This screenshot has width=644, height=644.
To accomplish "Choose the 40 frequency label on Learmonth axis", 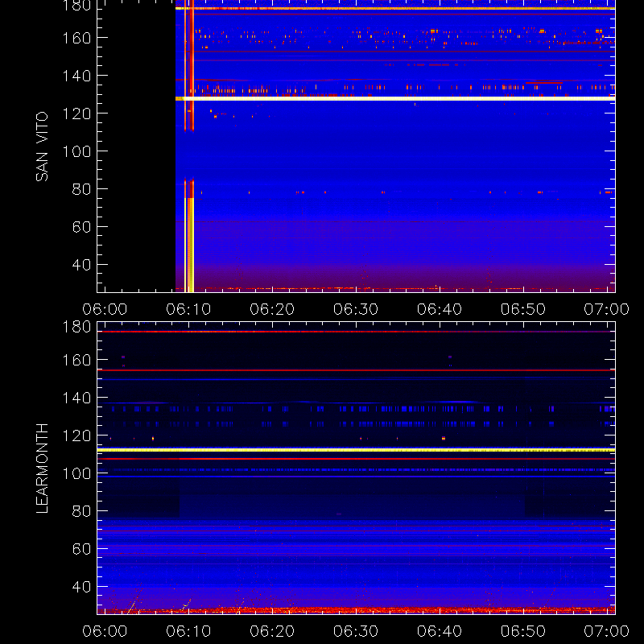I will 81,587.
